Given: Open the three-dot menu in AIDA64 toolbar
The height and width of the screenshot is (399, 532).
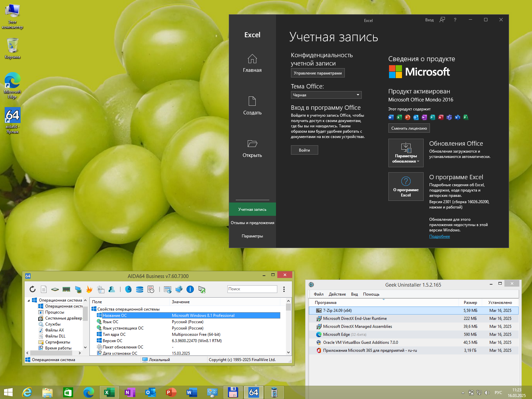Looking at the screenshot, I should [284, 289].
